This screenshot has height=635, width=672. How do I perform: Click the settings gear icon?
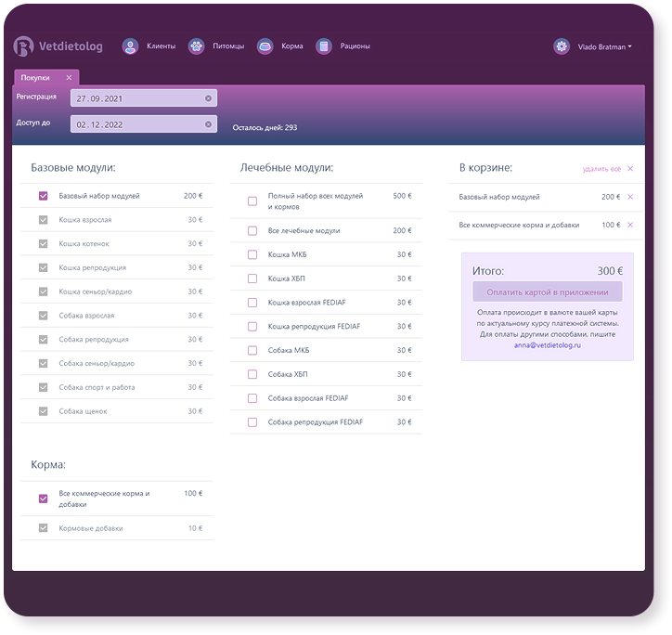click(562, 46)
